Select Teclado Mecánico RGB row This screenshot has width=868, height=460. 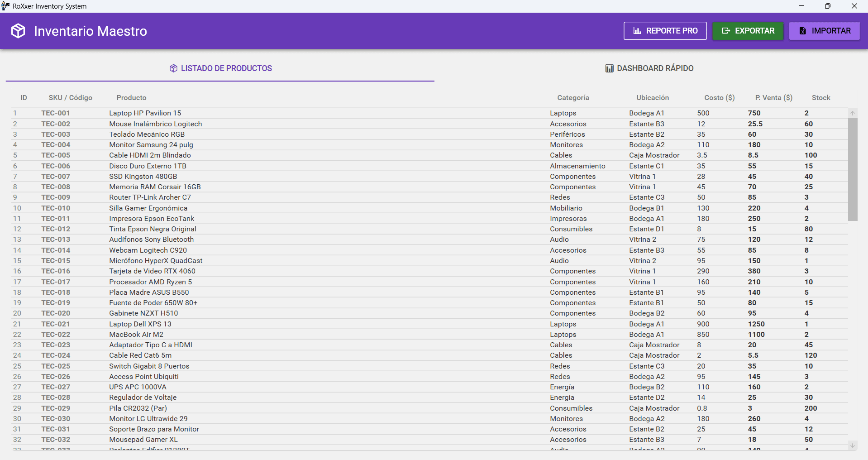429,134
